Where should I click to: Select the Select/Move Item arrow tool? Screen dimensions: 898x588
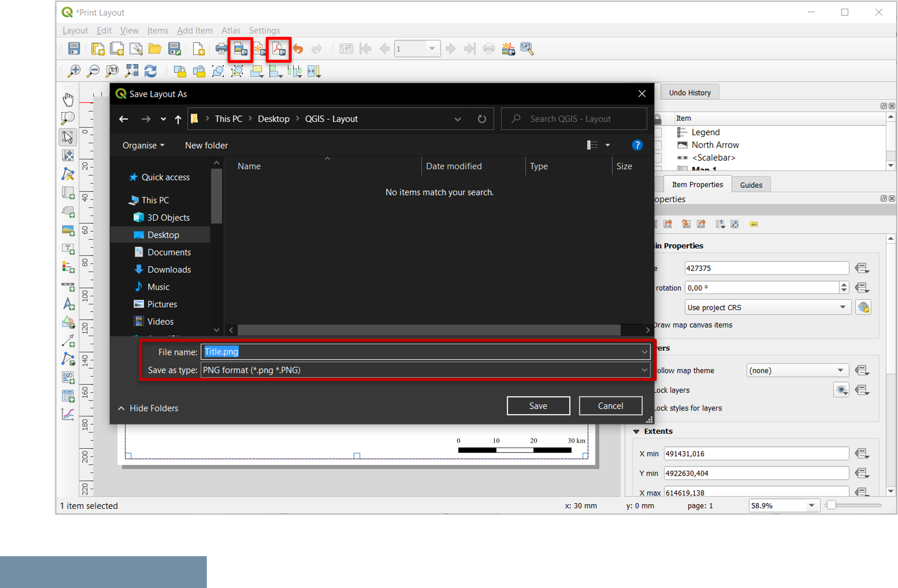[x=68, y=137]
